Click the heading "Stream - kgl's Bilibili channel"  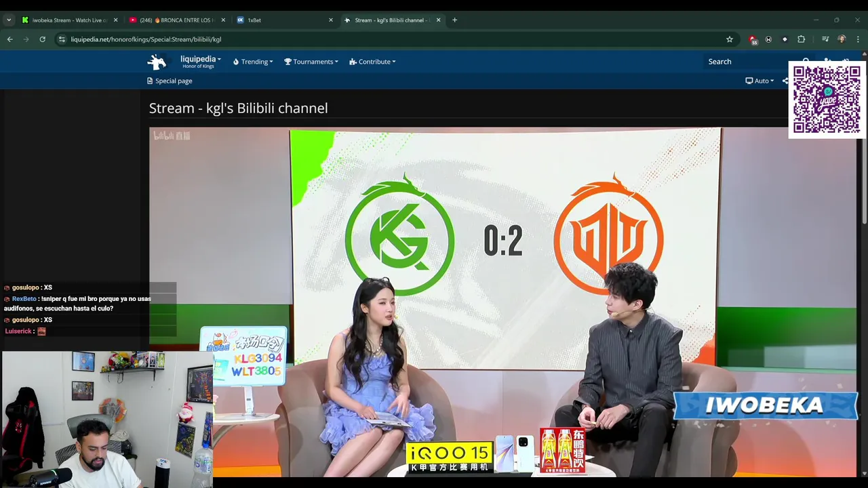pyautogui.click(x=238, y=108)
